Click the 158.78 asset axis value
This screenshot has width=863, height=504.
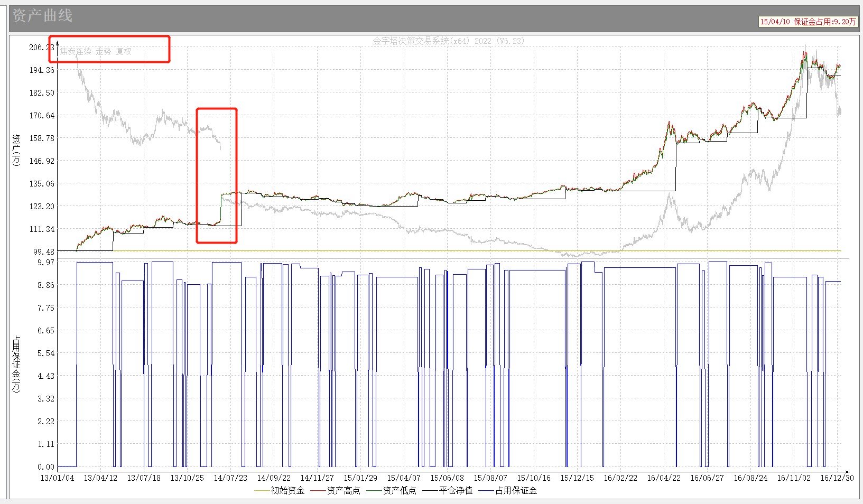tap(42, 138)
